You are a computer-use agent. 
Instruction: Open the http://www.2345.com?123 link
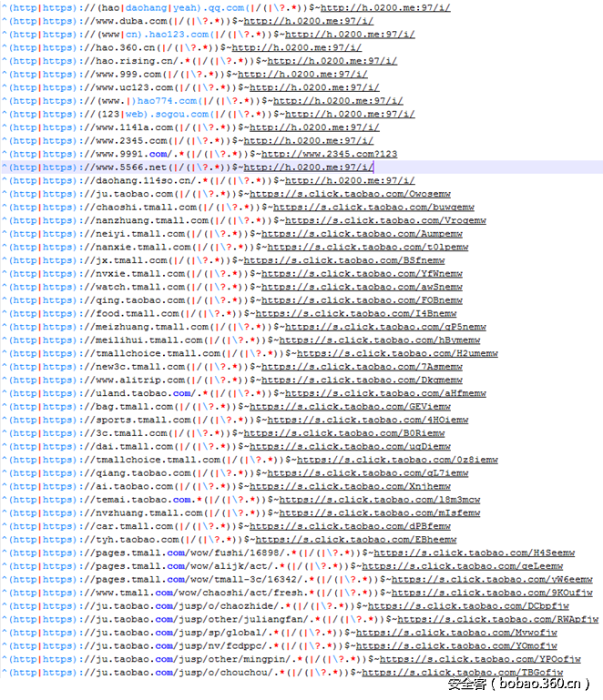pyautogui.click(x=329, y=154)
